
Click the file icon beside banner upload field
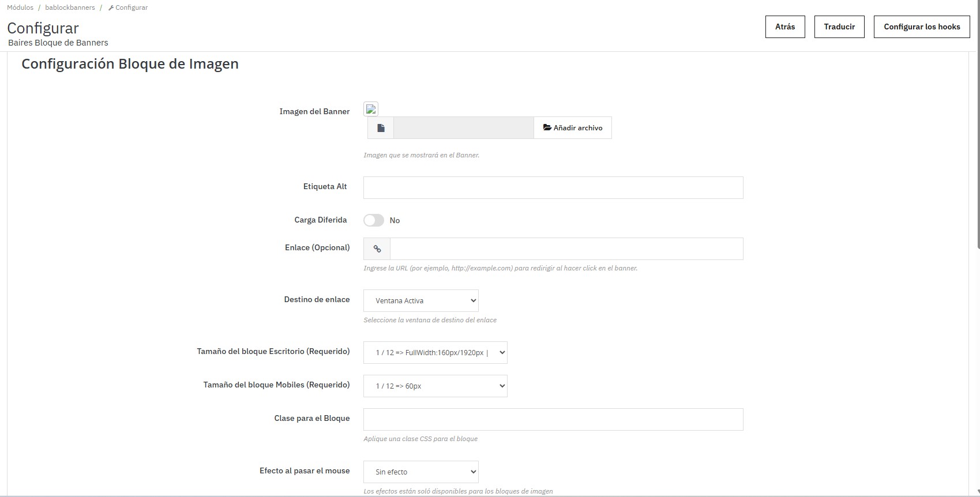tap(381, 128)
